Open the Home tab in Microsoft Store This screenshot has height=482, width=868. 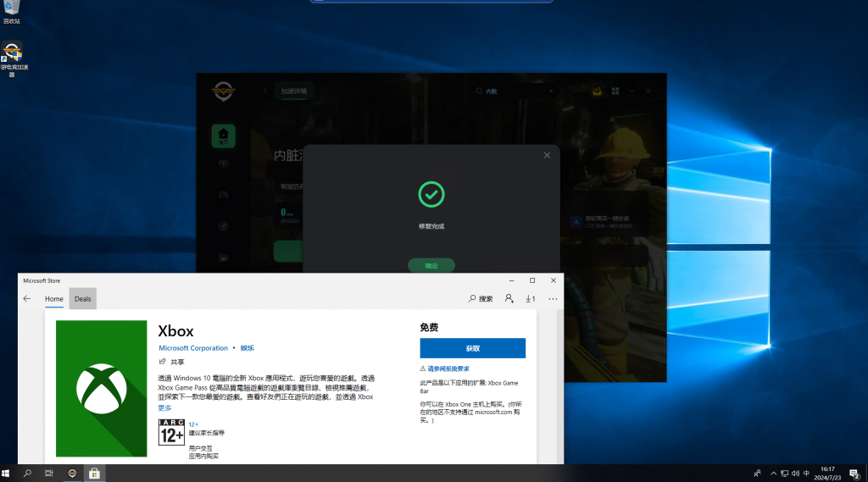tap(54, 299)
